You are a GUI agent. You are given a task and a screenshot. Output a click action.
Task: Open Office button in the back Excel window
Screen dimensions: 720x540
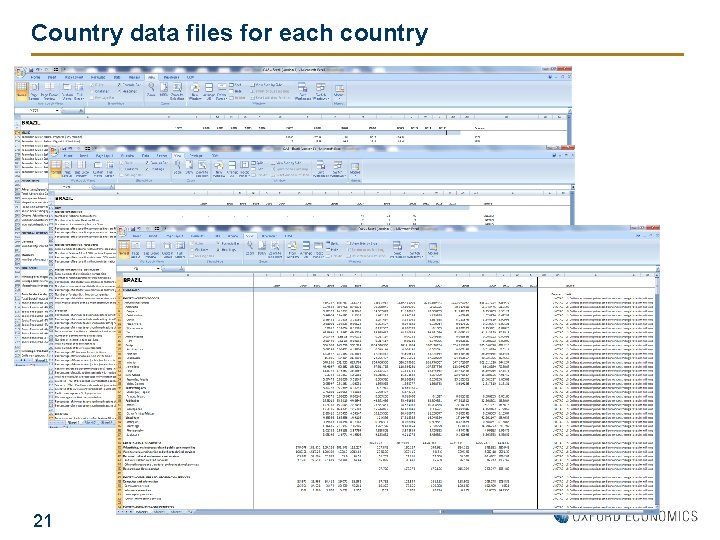pyautogui.click(x=20, y=72)
